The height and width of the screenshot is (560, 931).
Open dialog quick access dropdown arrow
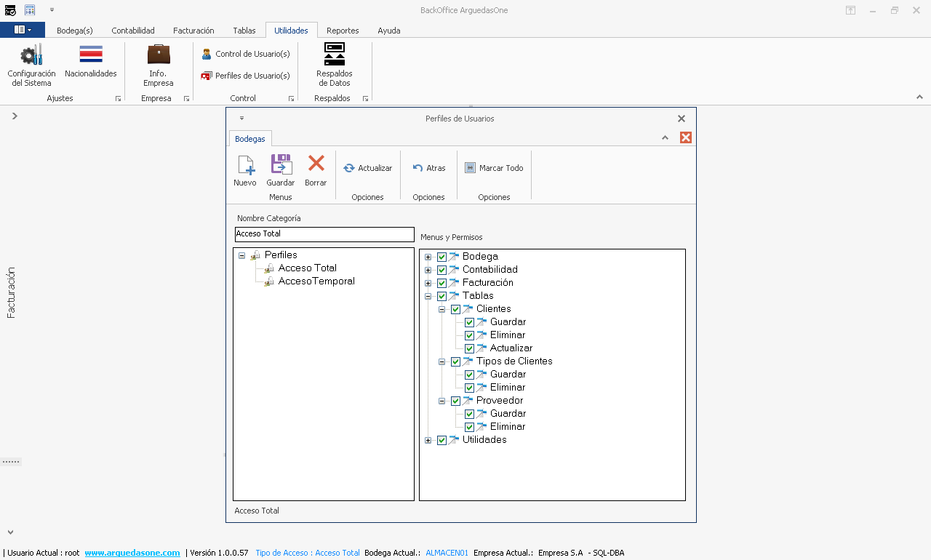coord(242,118)
